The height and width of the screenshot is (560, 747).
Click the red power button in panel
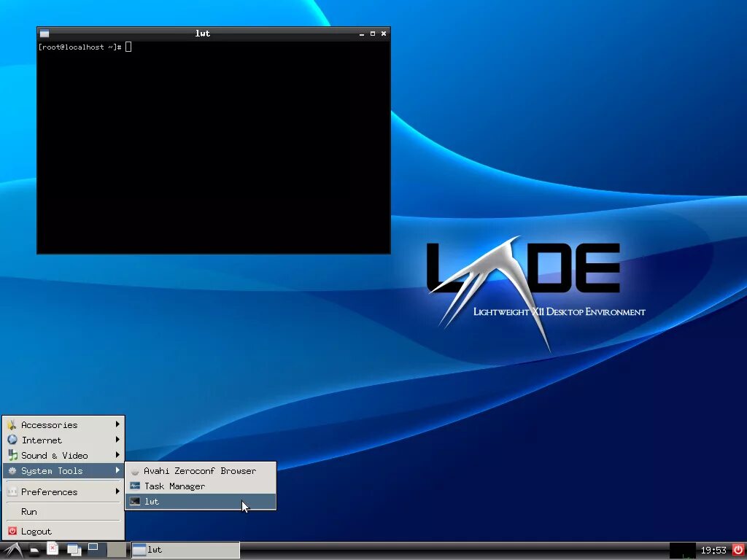tap(738, 550)
